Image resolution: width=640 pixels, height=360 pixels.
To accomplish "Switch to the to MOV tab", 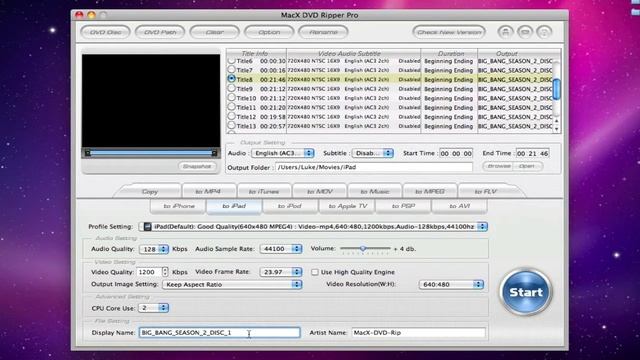I will coord(320,191).
